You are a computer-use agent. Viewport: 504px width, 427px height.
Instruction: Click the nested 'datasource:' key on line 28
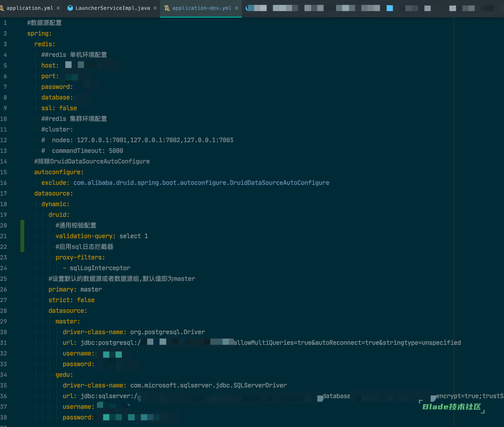pyautogui.click(x=68, y=311)
